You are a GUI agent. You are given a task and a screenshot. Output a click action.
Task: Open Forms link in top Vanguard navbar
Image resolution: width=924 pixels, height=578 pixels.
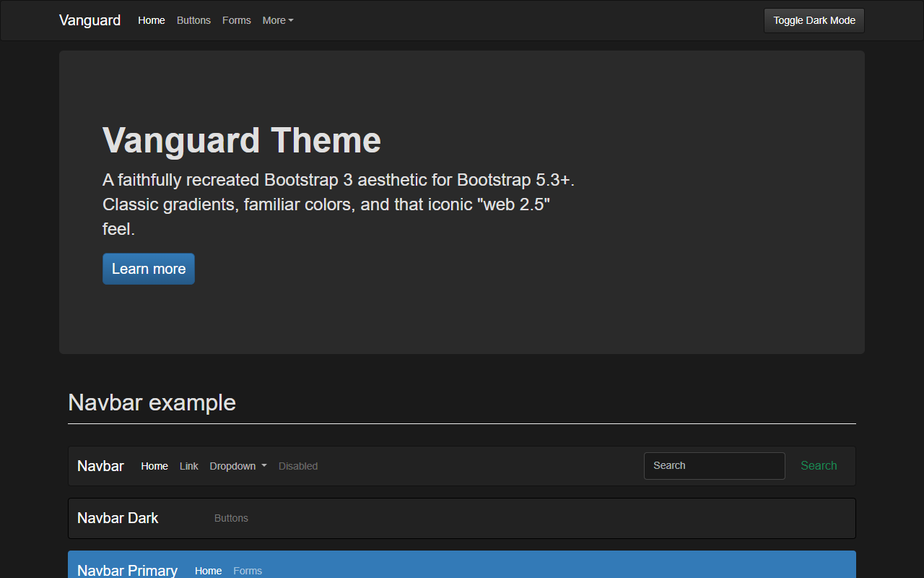(x=237, y=20)
